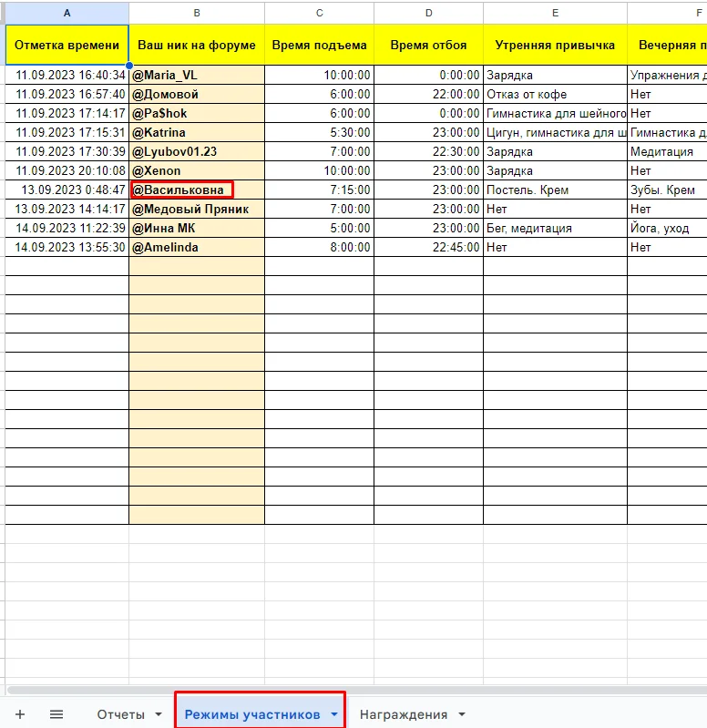This screenshot has width=707, height=728.
Task: Select the Йога, уход cell
Action: tap(667, 228)
